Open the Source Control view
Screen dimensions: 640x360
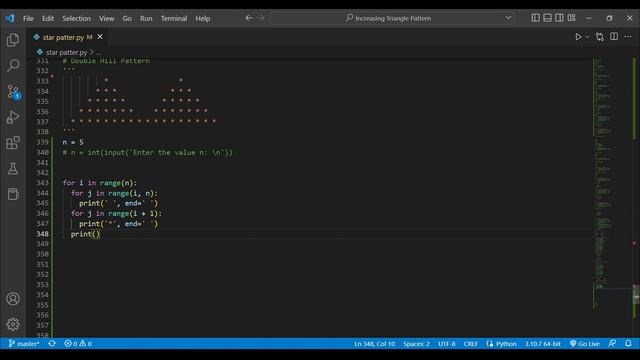(13, 92)
